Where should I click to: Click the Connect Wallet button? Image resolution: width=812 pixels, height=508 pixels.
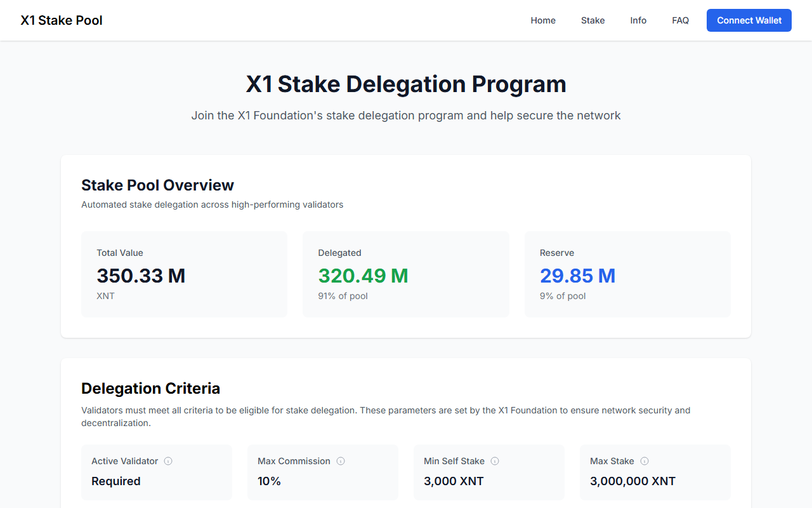coord(749,20)
